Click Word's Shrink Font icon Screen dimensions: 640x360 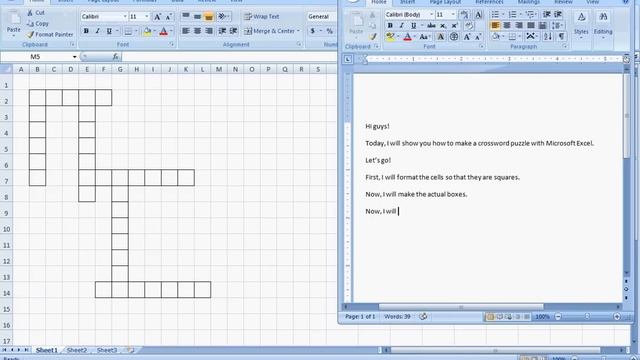point(478,37)
